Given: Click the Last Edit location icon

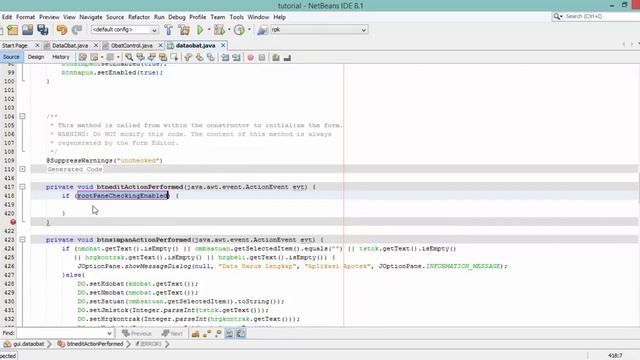Looking at the screenshot, I should tap(83, 58).
